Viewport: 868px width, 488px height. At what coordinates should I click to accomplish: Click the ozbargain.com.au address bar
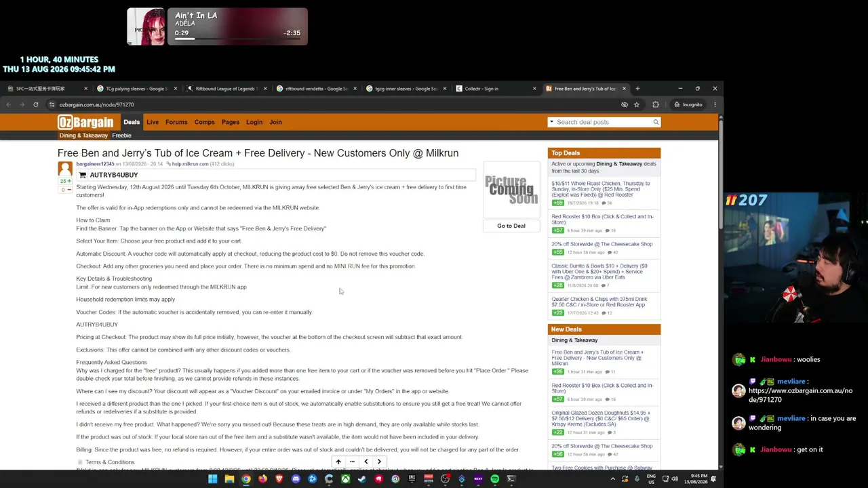(332, 104)
